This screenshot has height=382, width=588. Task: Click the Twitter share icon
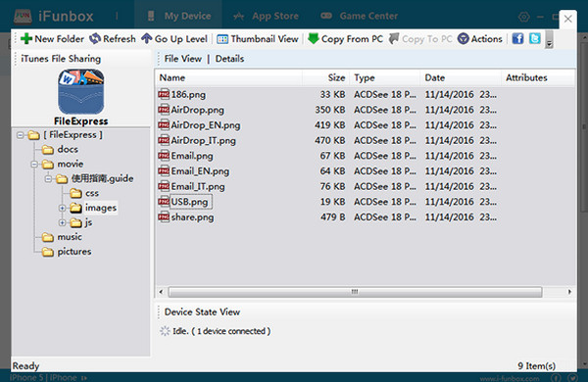(x=535, y=38)
